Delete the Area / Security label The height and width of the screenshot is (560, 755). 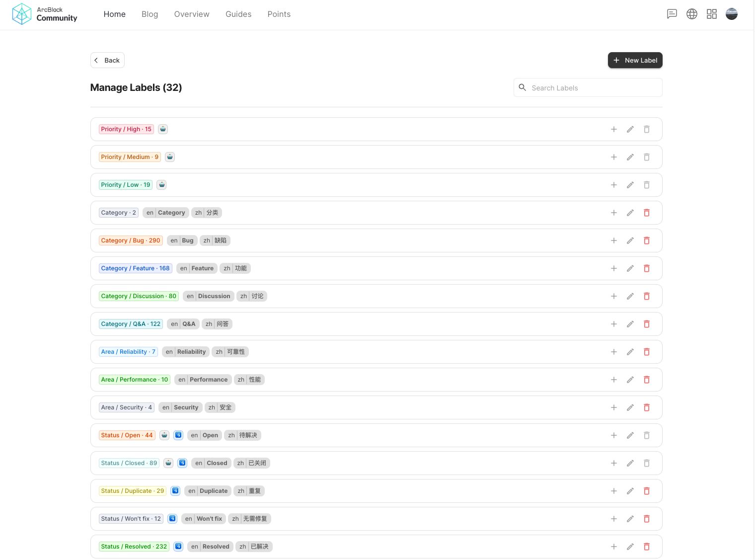(646, 407)
